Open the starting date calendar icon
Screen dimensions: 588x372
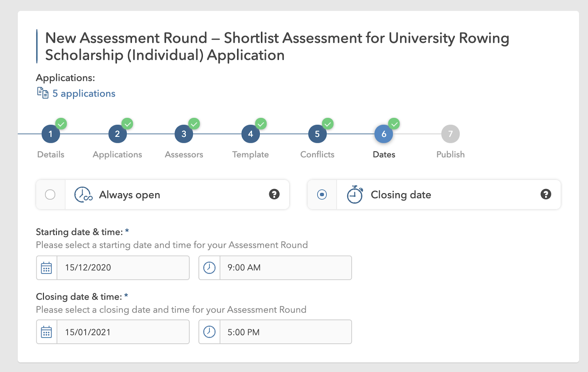pos(47,268)
